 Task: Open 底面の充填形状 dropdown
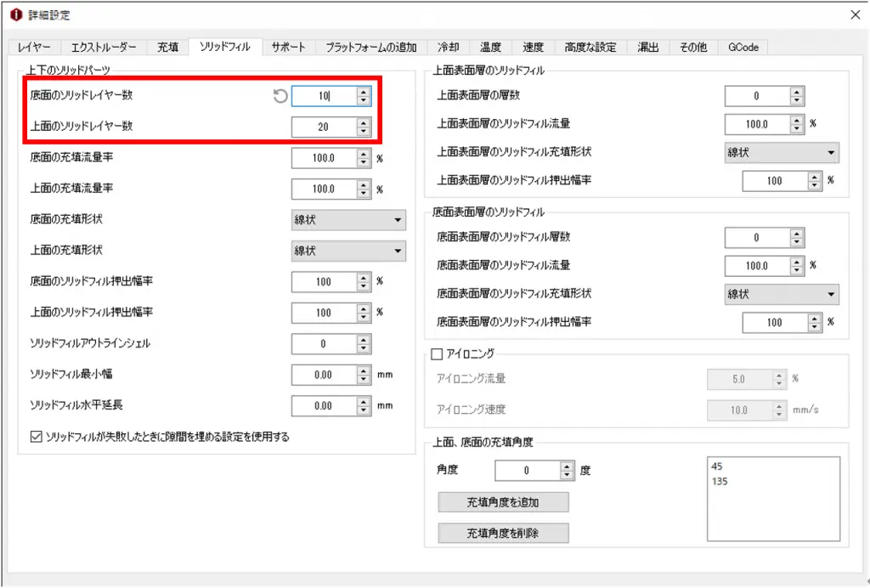pyautogui.click(x=348, y=220)
